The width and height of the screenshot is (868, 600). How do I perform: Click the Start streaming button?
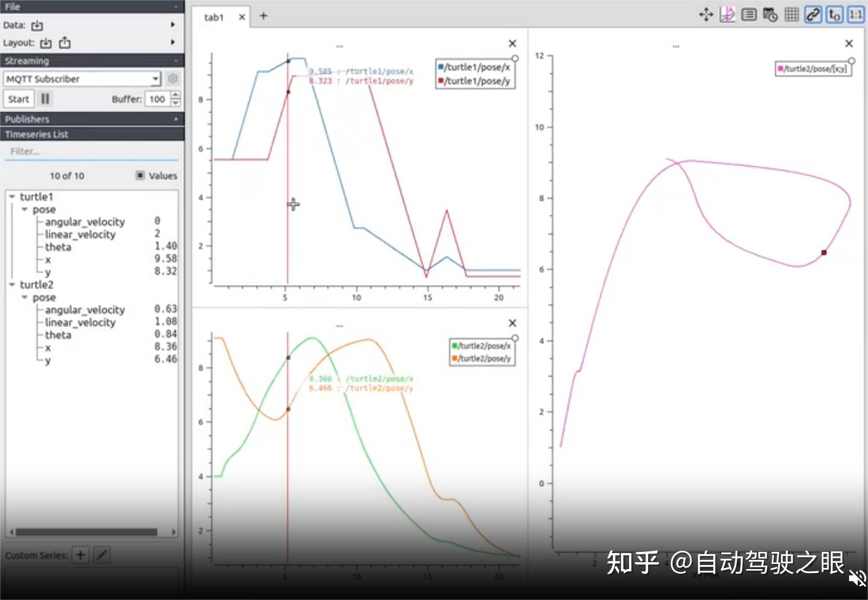(x=18, y=98)
